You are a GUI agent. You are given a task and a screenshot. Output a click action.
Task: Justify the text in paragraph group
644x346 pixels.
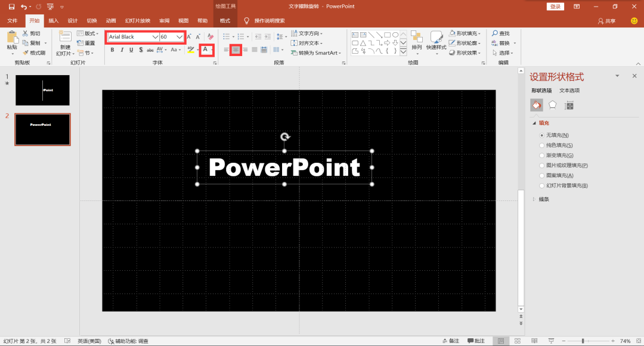coord(255,50)
